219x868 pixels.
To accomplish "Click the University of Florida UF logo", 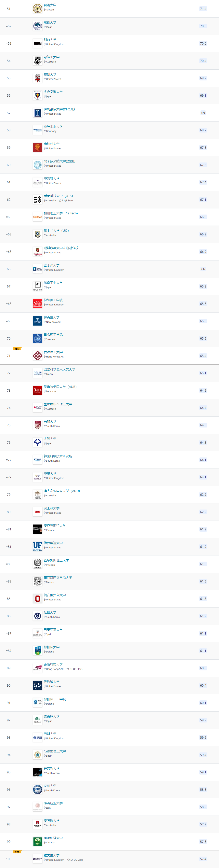I will pyautogui.click(x=37, y=547).
